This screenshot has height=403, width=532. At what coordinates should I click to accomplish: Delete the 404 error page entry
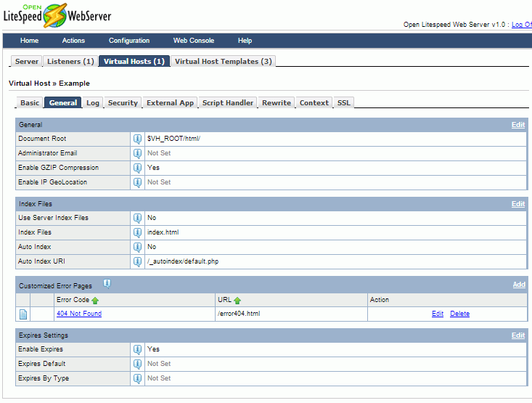click(x=459, y=314)
